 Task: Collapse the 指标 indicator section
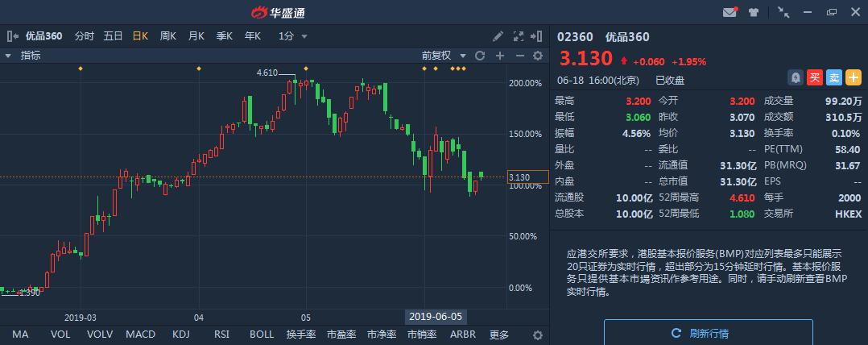point(8,56)
